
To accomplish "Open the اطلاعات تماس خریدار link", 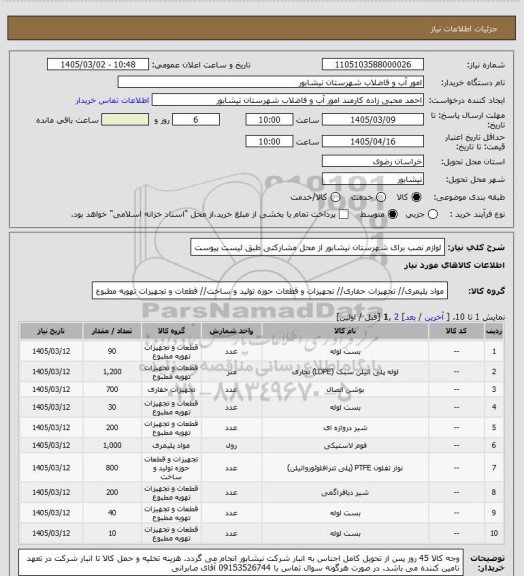I will (x=112, y=100).
